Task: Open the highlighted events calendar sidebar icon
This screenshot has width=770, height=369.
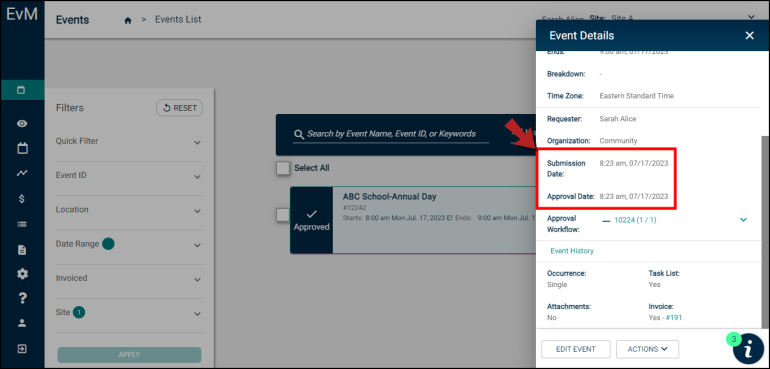Action: tap(22, 90)
